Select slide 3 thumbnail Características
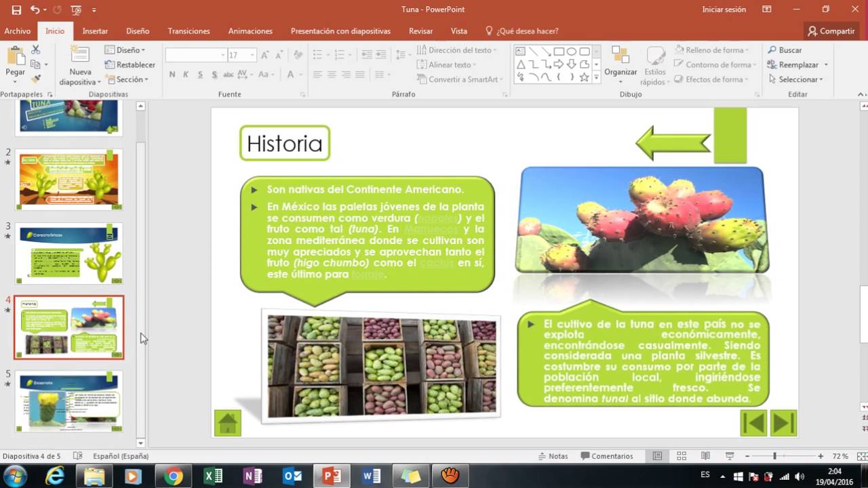The width and height of the screenshot is (868, 488). pyautogui.click(x=69, y=253)
